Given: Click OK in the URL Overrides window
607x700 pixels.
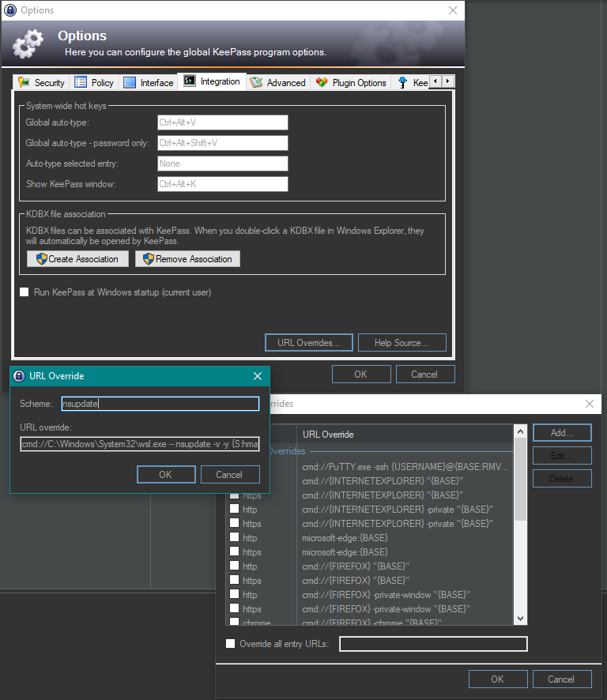Looking at the screenshot, I should tap(498, 679).
